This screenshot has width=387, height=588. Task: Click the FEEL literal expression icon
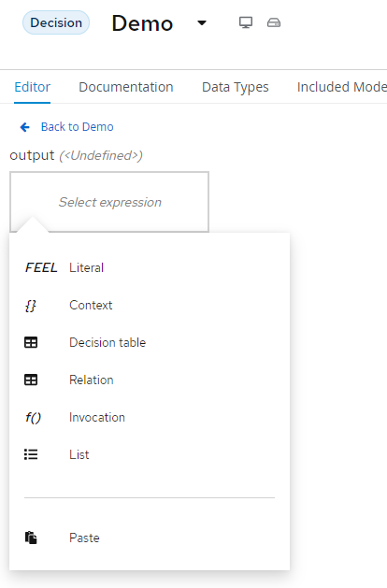[41, 267]
